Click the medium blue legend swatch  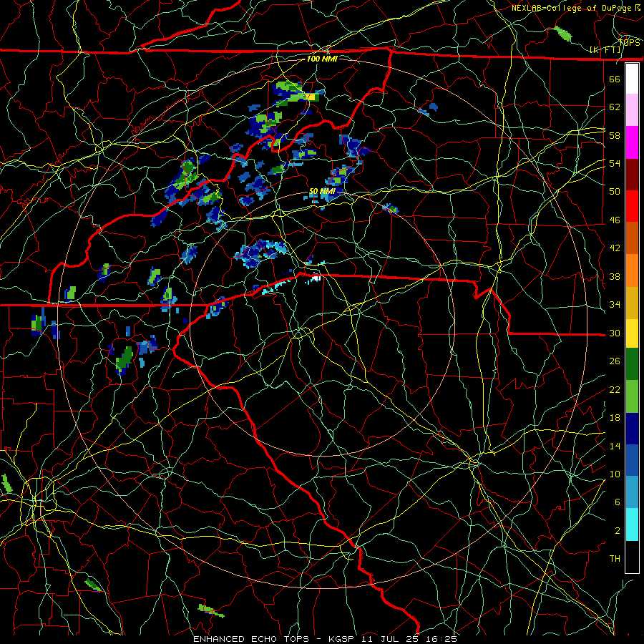click(632, 460)
